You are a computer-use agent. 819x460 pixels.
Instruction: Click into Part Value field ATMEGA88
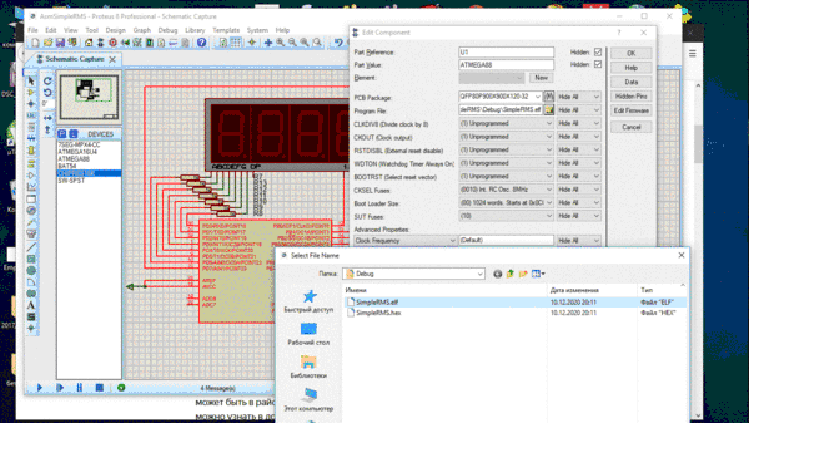coord(506,65)
